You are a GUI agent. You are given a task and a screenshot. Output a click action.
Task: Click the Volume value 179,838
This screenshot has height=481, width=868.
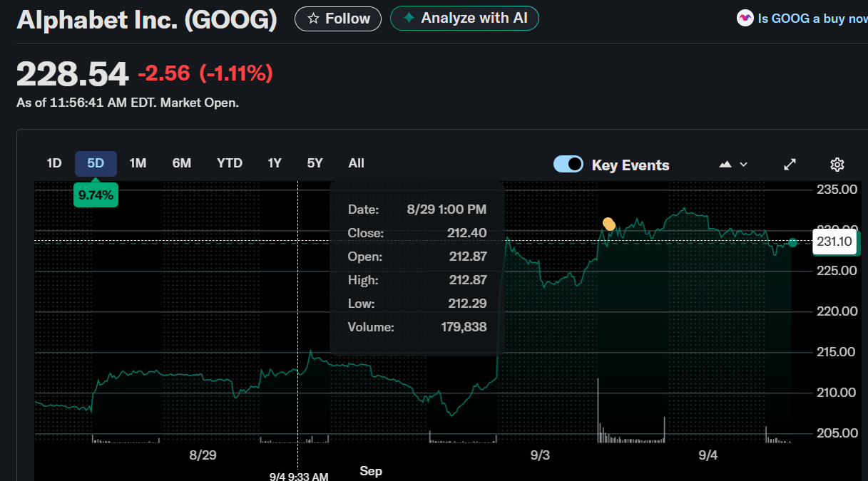464,327
